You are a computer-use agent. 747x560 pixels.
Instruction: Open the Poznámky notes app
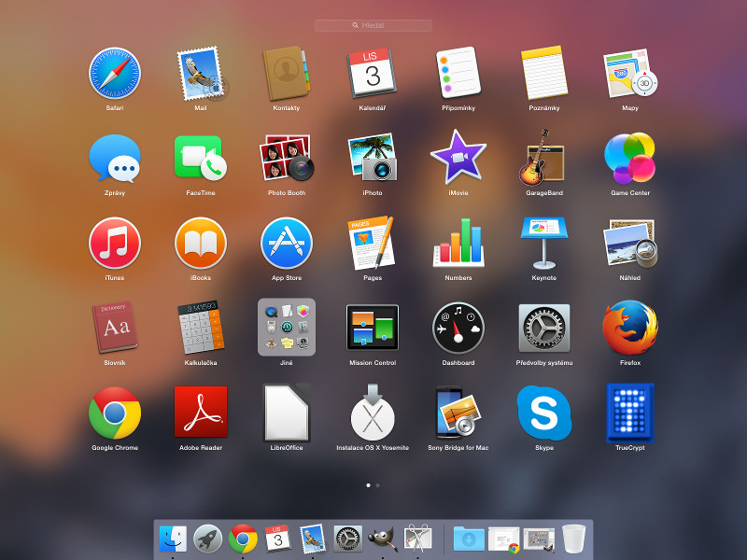(544, 73)
